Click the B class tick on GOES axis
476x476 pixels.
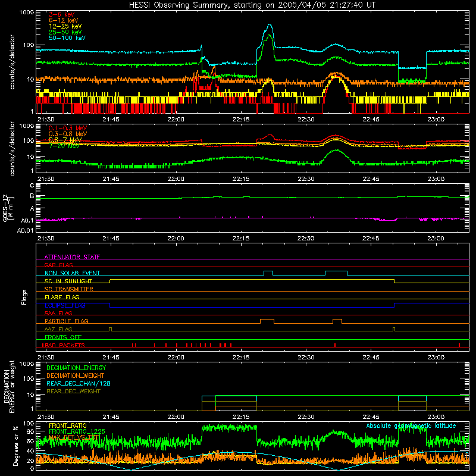coord(32,196)
